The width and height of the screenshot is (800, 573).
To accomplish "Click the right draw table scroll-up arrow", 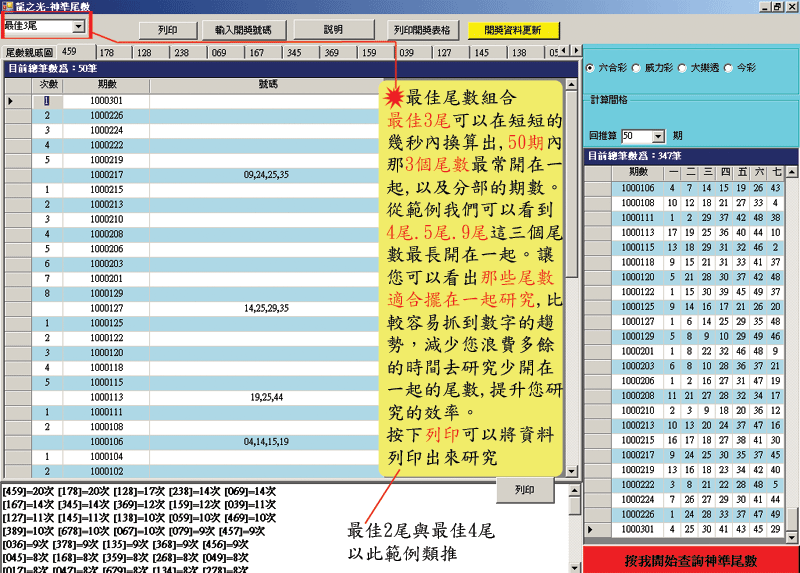I will coord(791,172).
